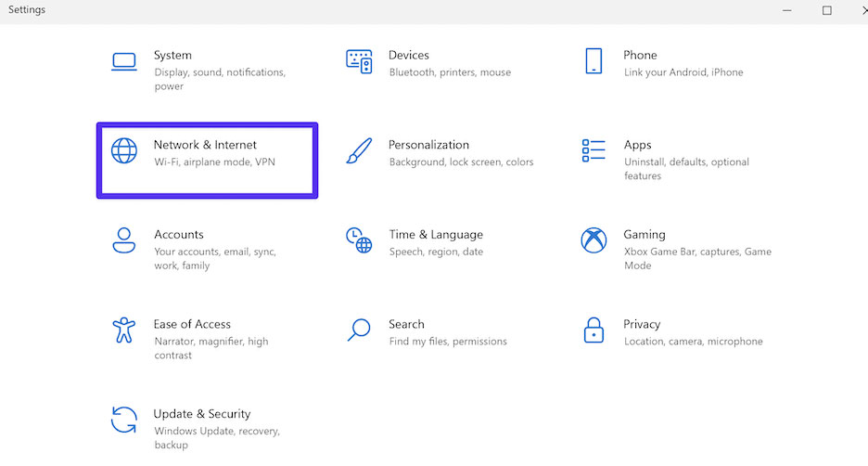Go to Privacy settings label
Screen dimensions: 868x466
pyautogui.click(x=642, y=324)
